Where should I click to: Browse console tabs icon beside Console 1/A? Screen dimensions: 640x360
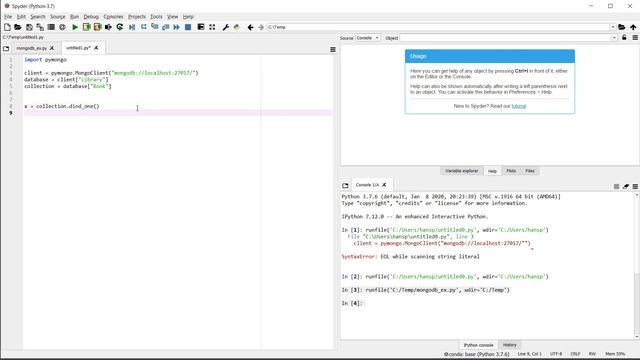pyautogui.click(x=345, y=185)
